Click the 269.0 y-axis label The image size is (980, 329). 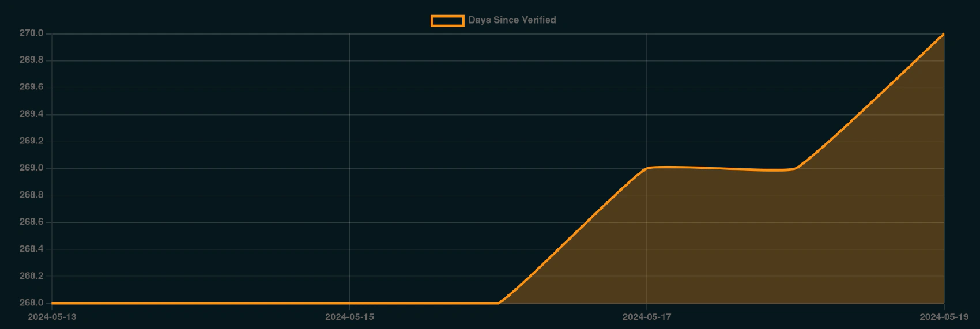(x=31, y=168)
